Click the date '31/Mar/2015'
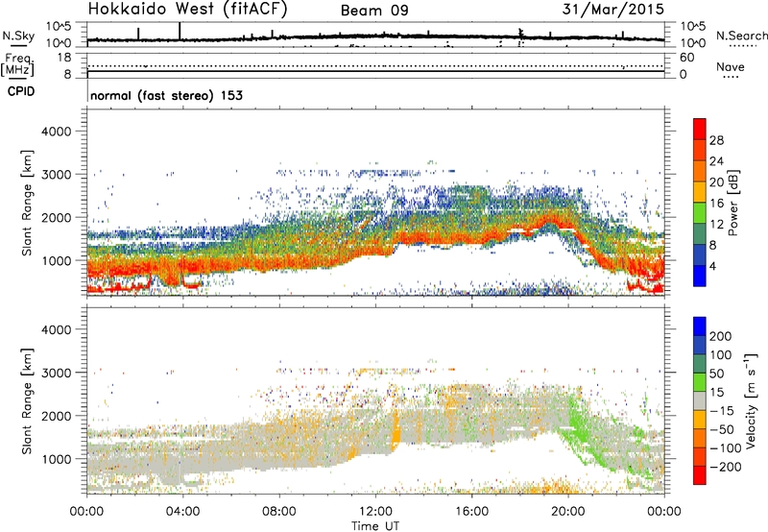768x532 pixels. pos(613,10)
